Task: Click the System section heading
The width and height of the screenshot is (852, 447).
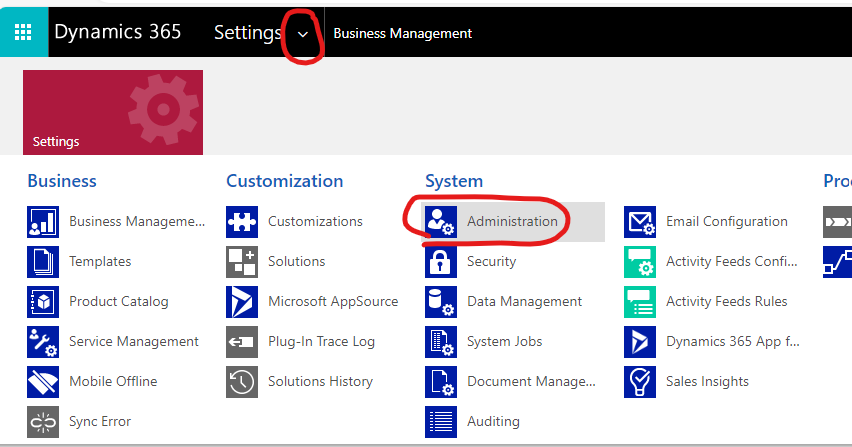Action: tap(454, 181)
